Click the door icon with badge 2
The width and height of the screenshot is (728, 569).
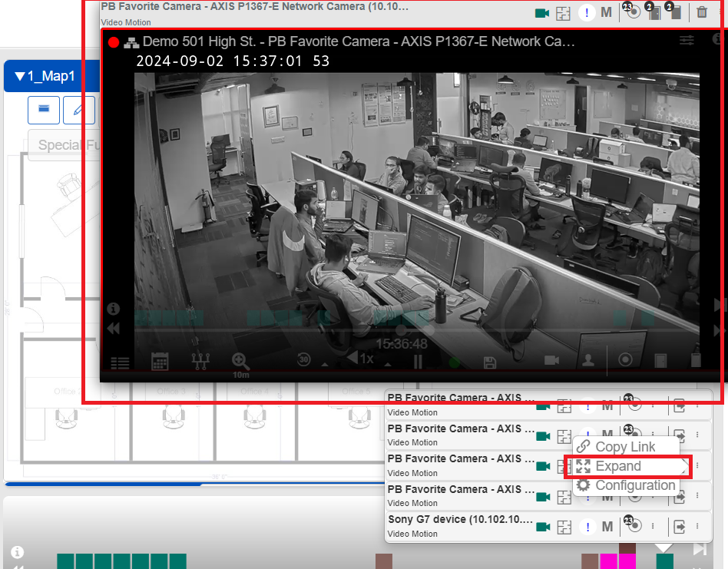pos(655,13)
